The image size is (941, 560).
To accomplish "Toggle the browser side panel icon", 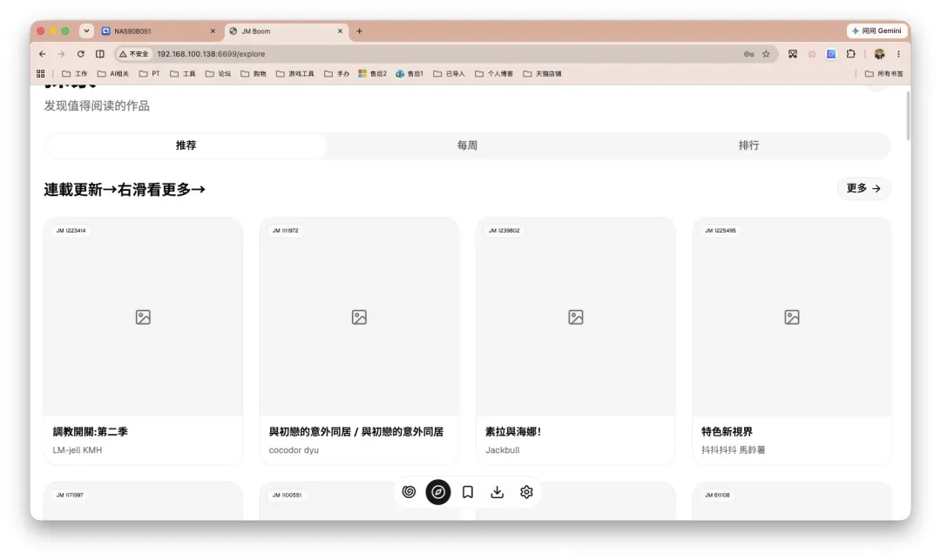I will click(100, 54).
